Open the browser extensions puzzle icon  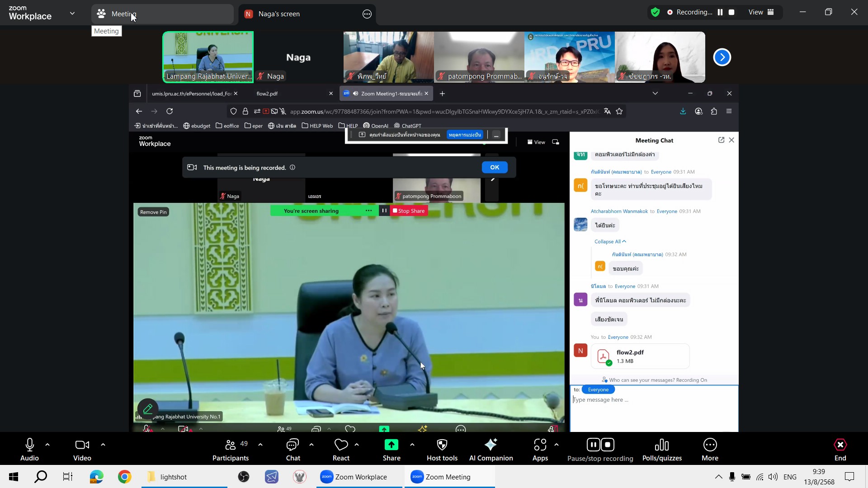tap(714, 111)
